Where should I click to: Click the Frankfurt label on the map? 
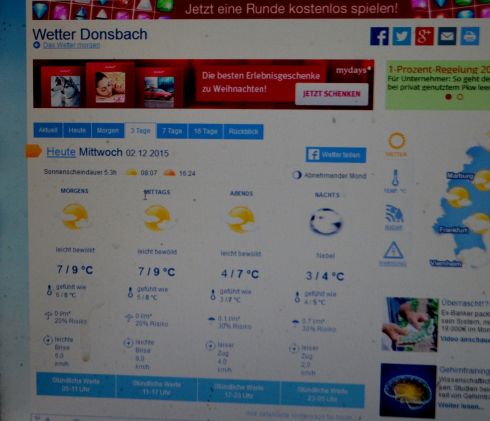[x=453, y=230]
